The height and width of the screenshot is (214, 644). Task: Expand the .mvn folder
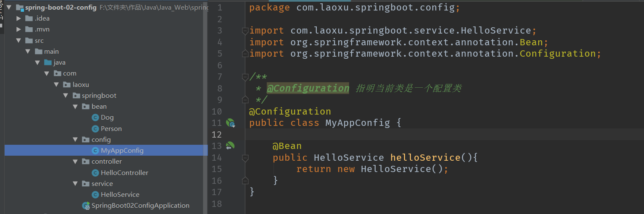18,29
